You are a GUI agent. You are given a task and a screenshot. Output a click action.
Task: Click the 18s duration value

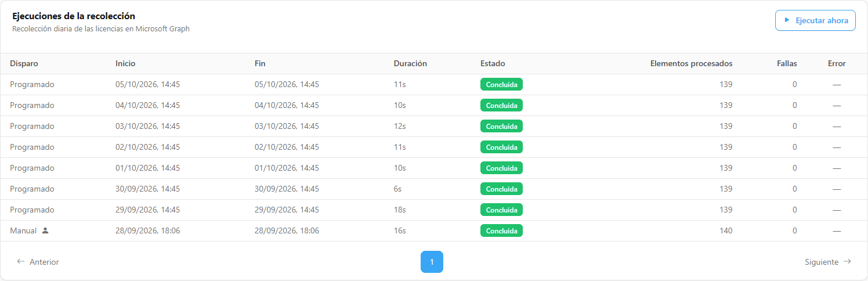[400, 210]
